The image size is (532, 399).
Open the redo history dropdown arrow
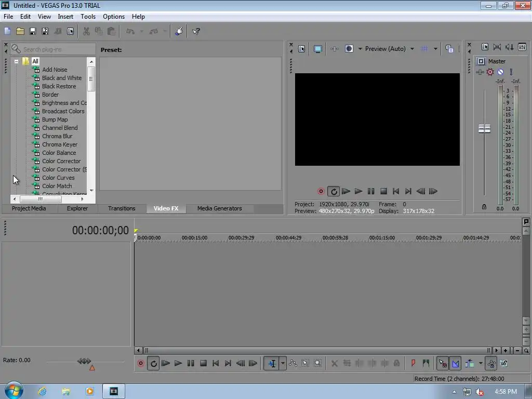165,31
